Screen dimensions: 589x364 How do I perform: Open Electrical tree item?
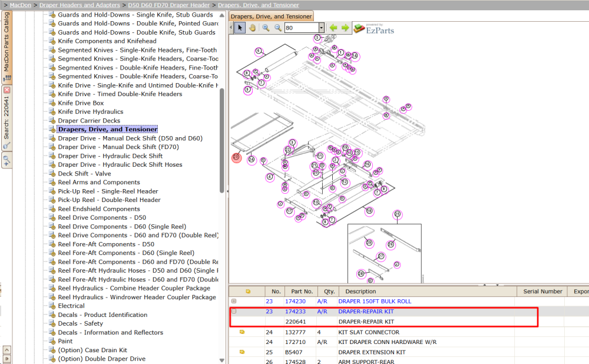[71, 306]
